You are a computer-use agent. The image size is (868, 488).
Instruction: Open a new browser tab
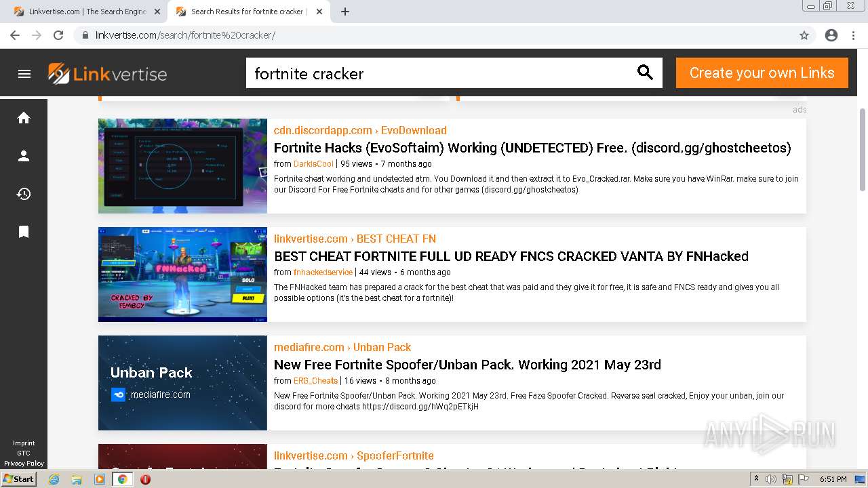[345, 12]
